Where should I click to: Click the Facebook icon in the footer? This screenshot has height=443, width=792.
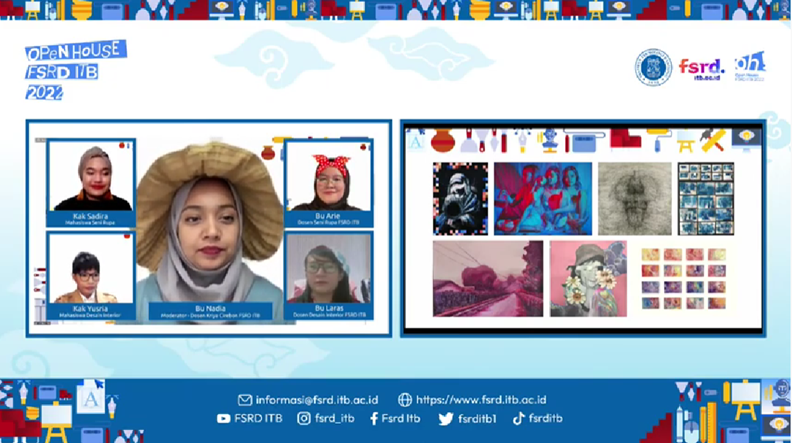pos(373,419)
